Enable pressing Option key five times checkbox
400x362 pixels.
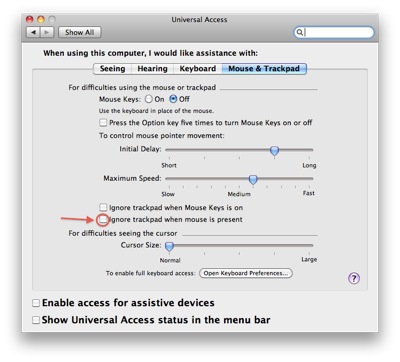[103, 123]
